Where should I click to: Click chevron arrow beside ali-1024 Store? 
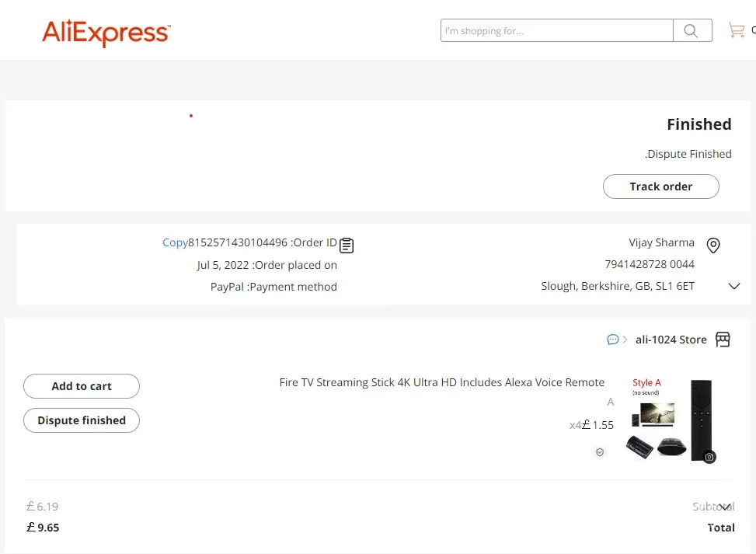pos(625,340)
